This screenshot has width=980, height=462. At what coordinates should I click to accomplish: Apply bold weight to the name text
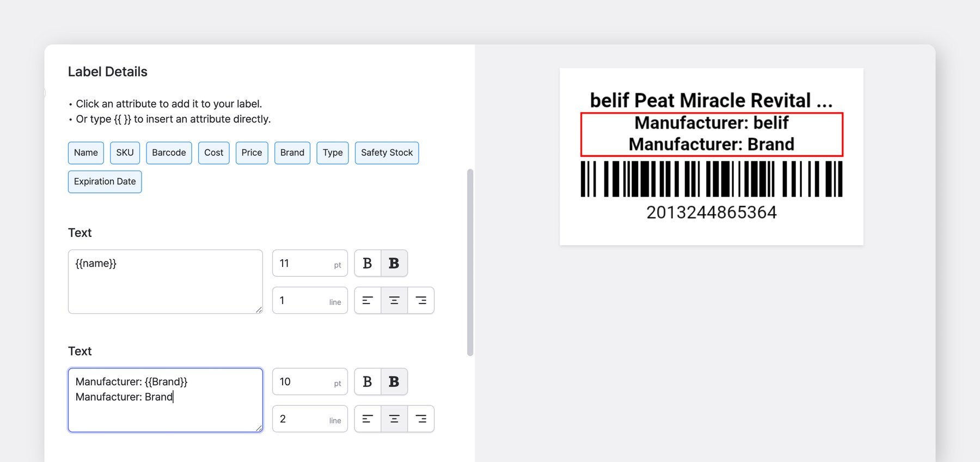coord(394,264)
